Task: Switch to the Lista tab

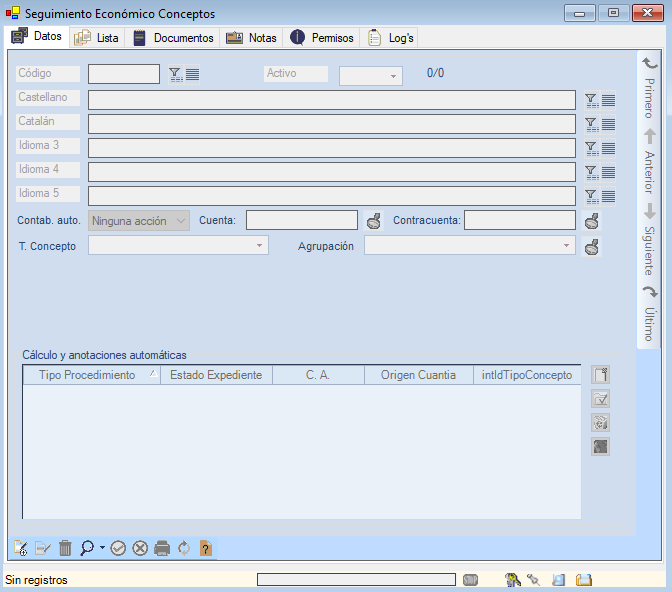Action: pyautogui.click(x=97, y=38)
